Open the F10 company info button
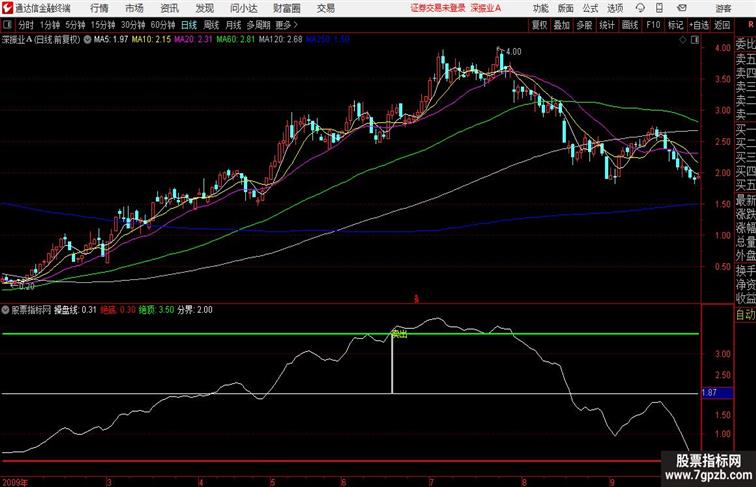Viewport: 756px width, 487px height. [x=653, y=25]
